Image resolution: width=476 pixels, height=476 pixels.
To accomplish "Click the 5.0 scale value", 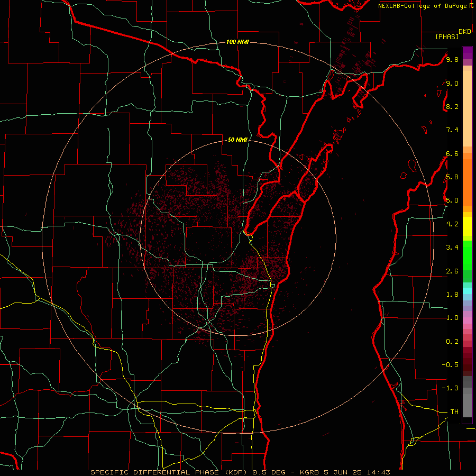I will coord(452,200).
